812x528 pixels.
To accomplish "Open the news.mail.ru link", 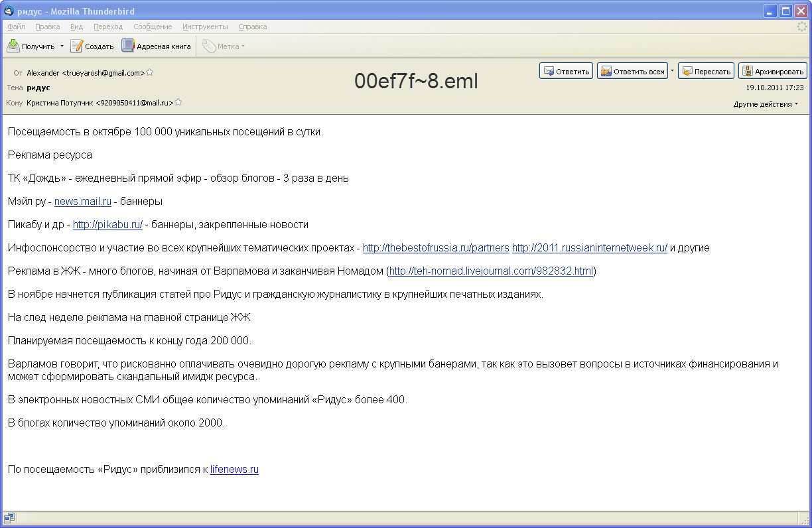I will coord(82,201).
